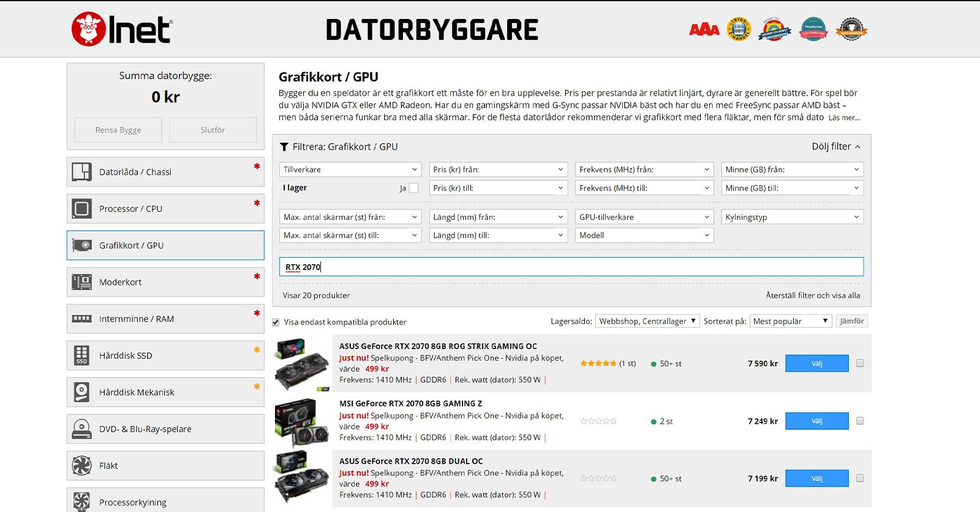Open MSI GeForce RTX 2070 8GB GAMING Z title
The image size is (980, 512).
[410, 404]
